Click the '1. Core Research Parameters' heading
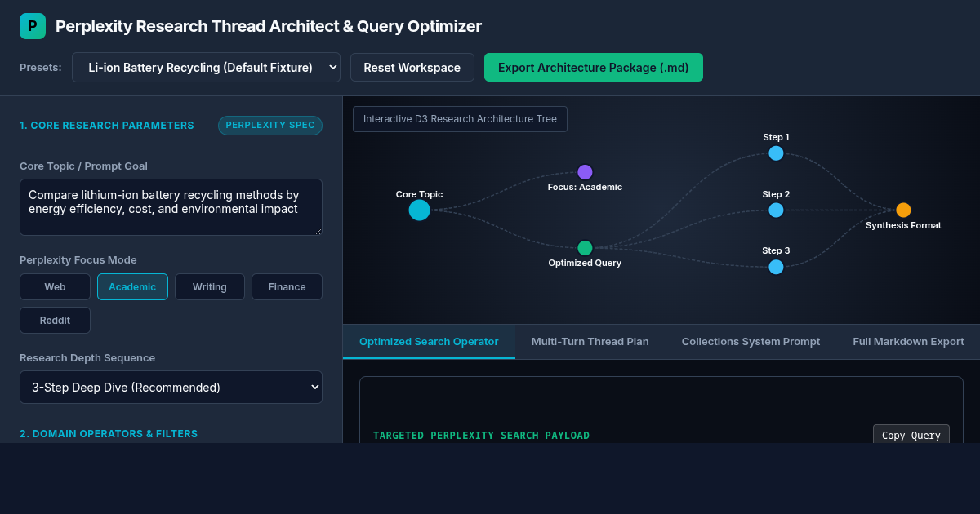 click(107, 126)
